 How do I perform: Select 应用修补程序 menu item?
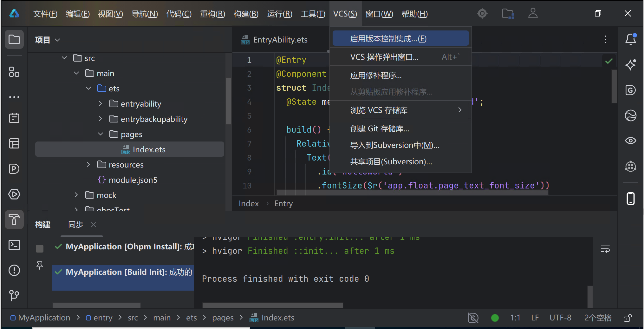(401, 76)
